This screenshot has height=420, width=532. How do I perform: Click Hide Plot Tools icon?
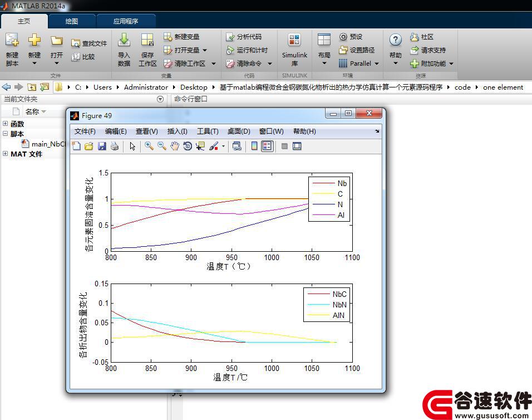pyautogui.click(x=284, y=146)
